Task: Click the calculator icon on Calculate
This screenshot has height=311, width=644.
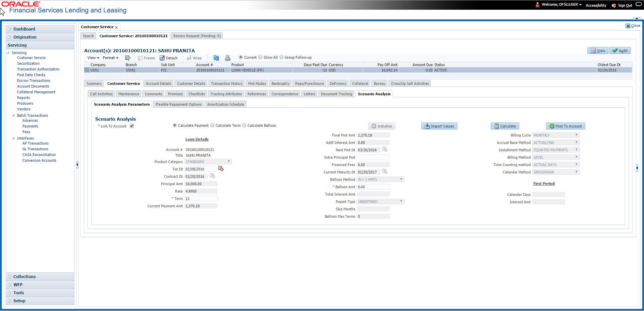Action: [496, 126]
